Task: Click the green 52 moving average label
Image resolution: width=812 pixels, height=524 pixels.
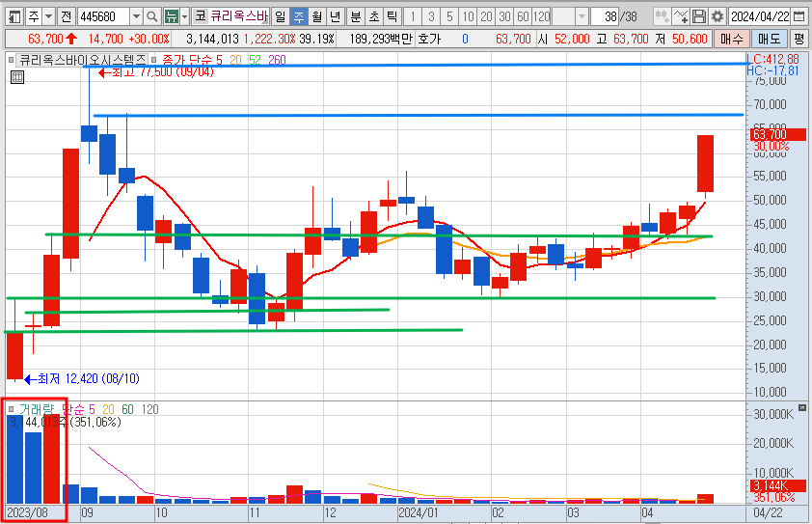Action: pyautogui.click(x=255, y=60)
